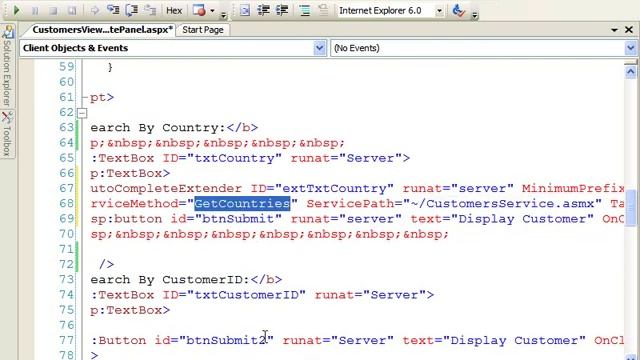Click the Step Into icon
The image size is (640, 360).
(113, 11)
